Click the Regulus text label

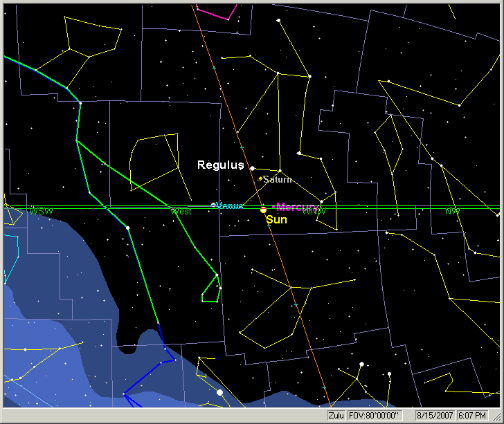[220, 165]
